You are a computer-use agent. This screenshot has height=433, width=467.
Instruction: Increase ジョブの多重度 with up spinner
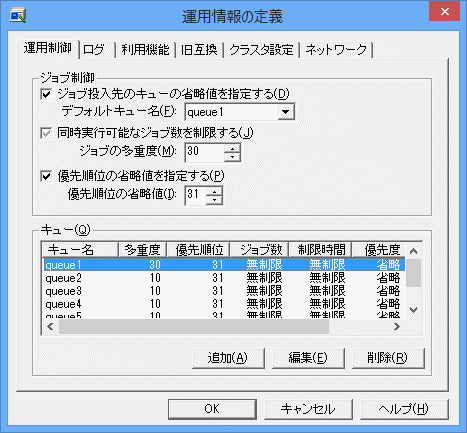pos(232,148)
